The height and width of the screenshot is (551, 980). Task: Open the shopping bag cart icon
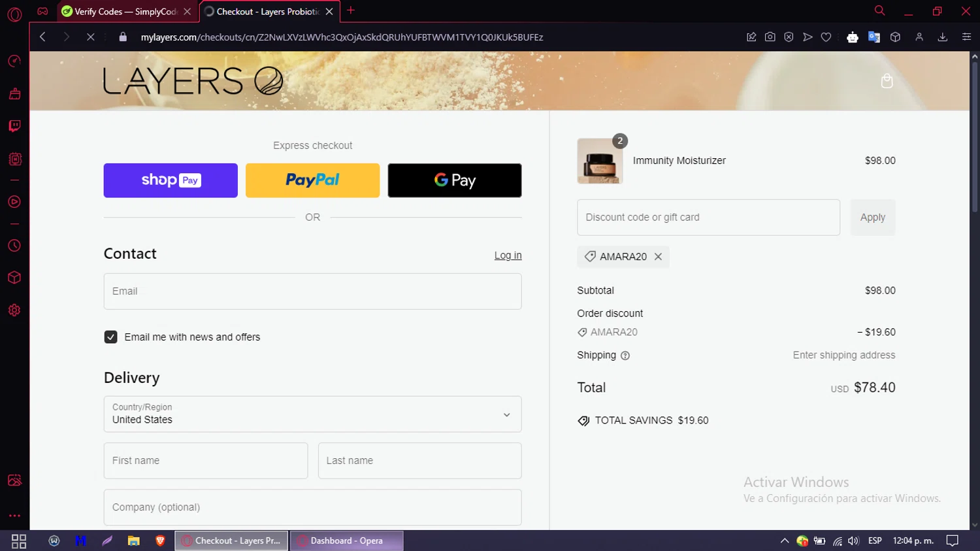click(x=887, y=81)
